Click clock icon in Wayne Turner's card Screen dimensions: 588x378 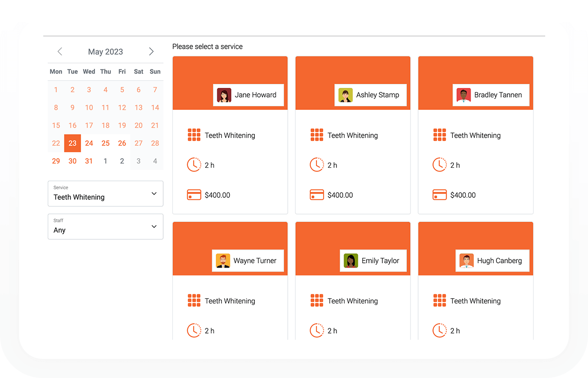click(194, 330)
